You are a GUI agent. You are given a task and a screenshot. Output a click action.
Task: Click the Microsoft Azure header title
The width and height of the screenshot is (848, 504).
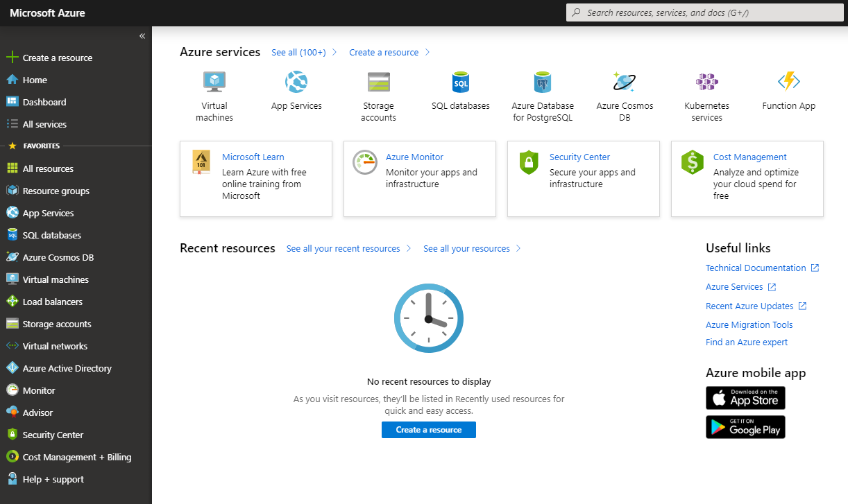[47, 12]
